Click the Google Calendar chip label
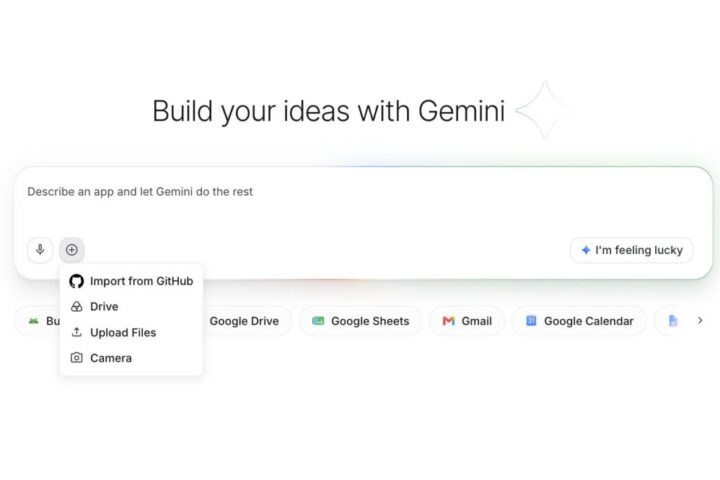The height and width of the screenshot is (480, 720). 589,321
